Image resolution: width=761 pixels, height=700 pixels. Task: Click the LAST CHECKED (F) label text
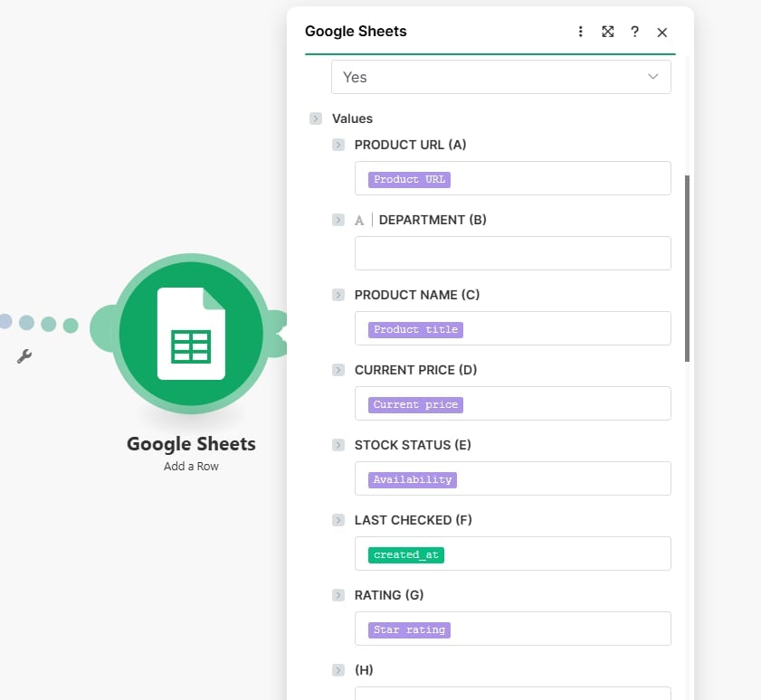pos(413,520)
